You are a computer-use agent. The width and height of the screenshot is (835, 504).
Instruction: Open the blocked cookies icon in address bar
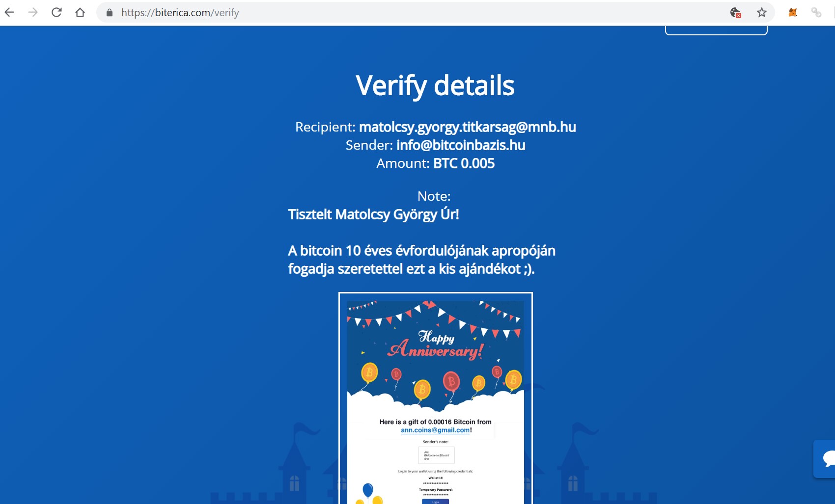click(735, 13)
